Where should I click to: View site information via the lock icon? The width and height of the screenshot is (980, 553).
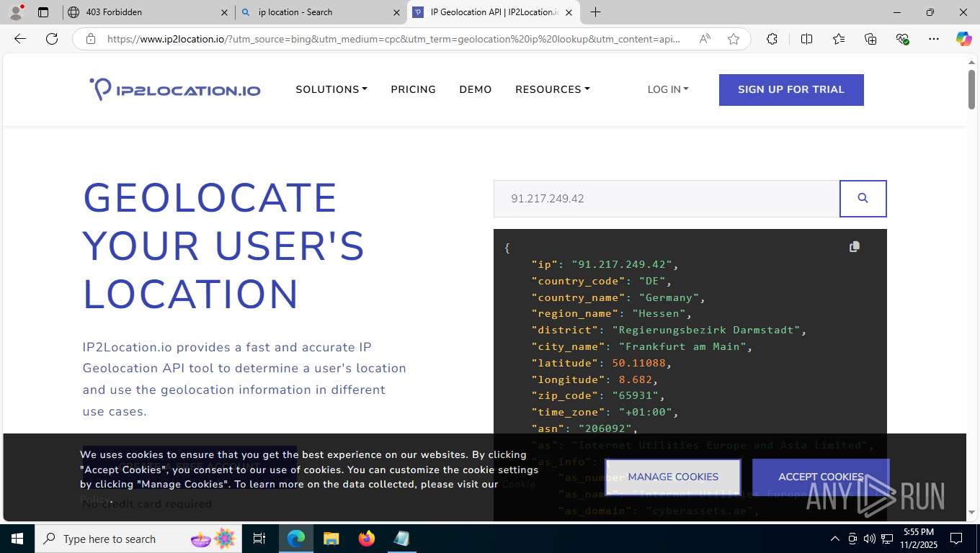click(x=90, y=39)
